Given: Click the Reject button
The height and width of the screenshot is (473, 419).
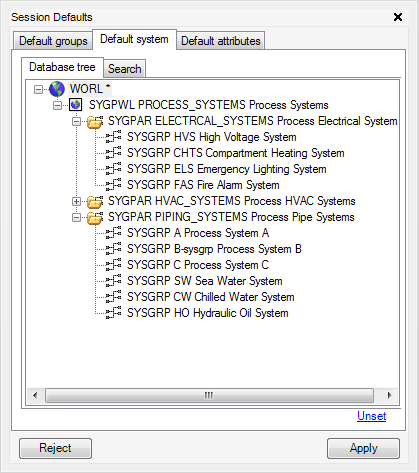Looking at the screenshot, I should pyautogui.click(x=55, y=448).
